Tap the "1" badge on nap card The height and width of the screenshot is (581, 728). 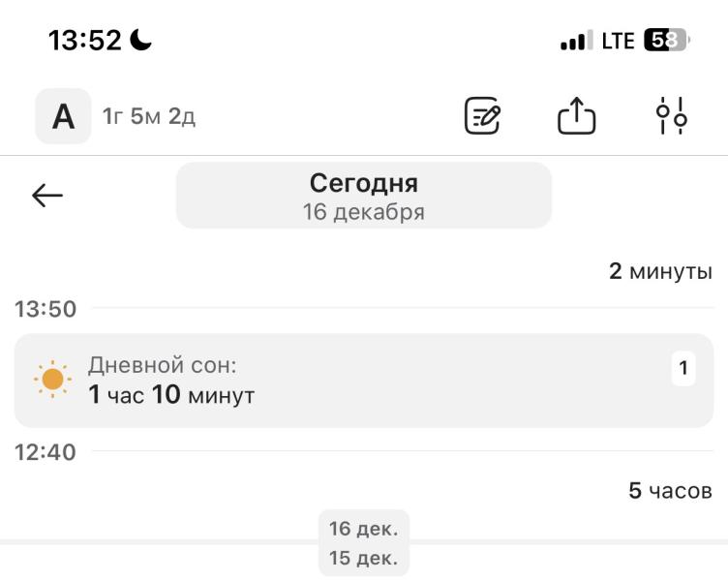(683, 368)
